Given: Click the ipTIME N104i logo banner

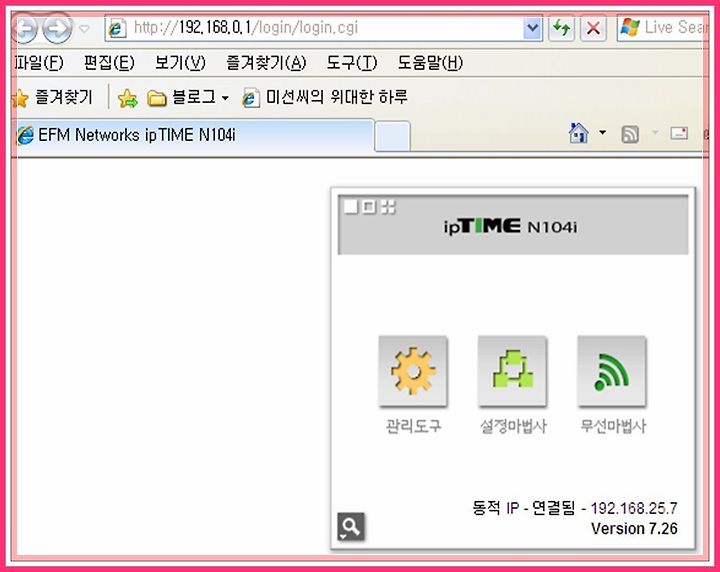Looking at the screenshot, I should (x=513, y=225).
